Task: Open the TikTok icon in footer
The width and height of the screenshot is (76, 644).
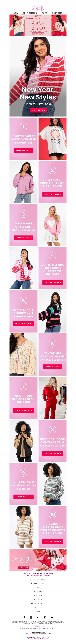Action: pyautogui.click(x=38, y=617)
